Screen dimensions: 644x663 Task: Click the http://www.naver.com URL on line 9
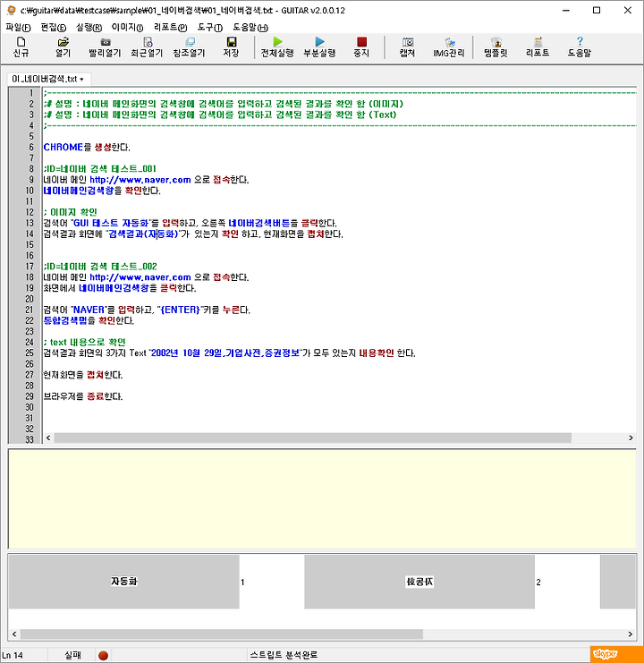point(140,180)
